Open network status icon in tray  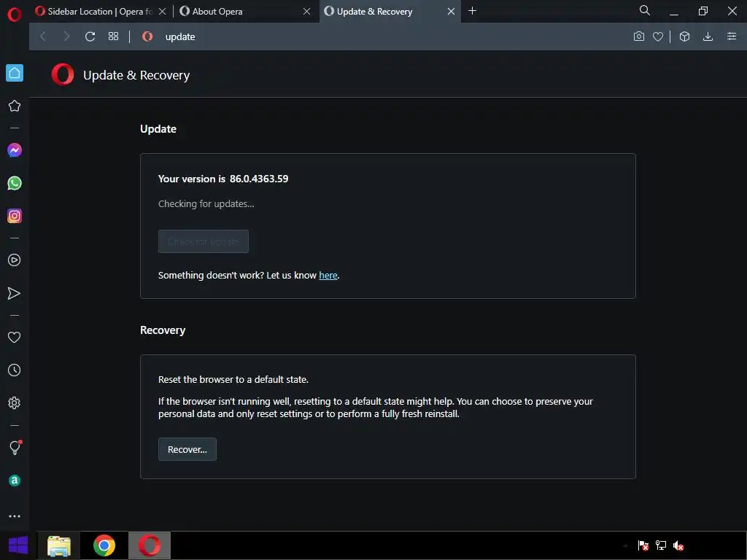click(661, 545)
